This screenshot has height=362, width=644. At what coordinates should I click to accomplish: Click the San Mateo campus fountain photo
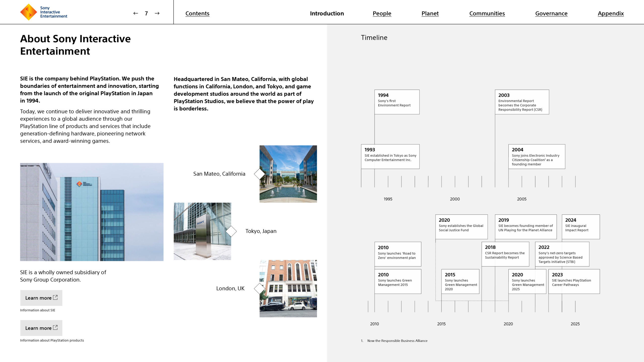point(288,174)
